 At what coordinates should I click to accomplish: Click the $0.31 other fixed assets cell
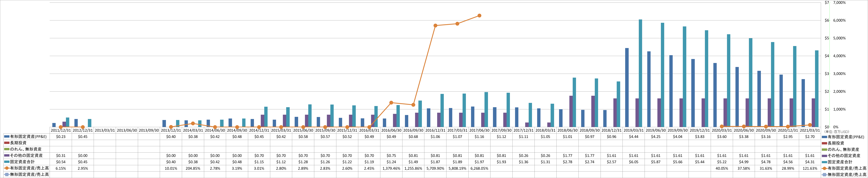click(x=61, y=156)
